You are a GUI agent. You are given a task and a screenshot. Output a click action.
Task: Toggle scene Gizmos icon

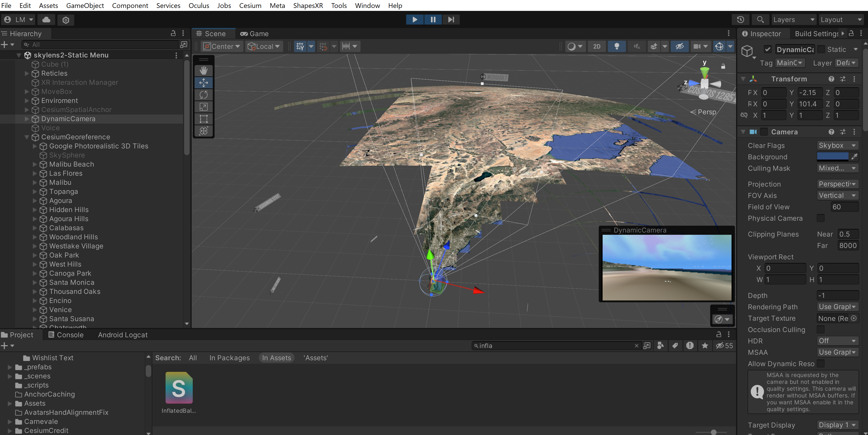(719, 46)
